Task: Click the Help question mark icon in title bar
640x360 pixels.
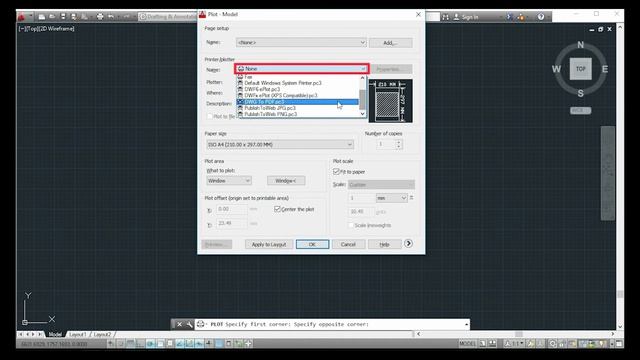Action: point(541,17)
